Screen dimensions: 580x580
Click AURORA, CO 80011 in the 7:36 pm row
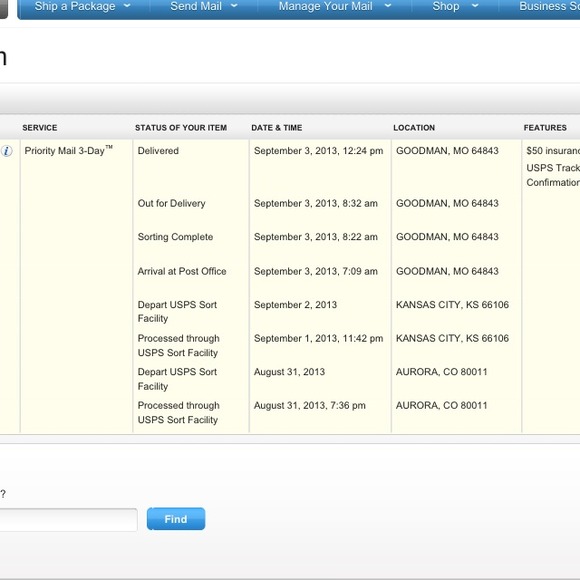[x=442, y=405]
